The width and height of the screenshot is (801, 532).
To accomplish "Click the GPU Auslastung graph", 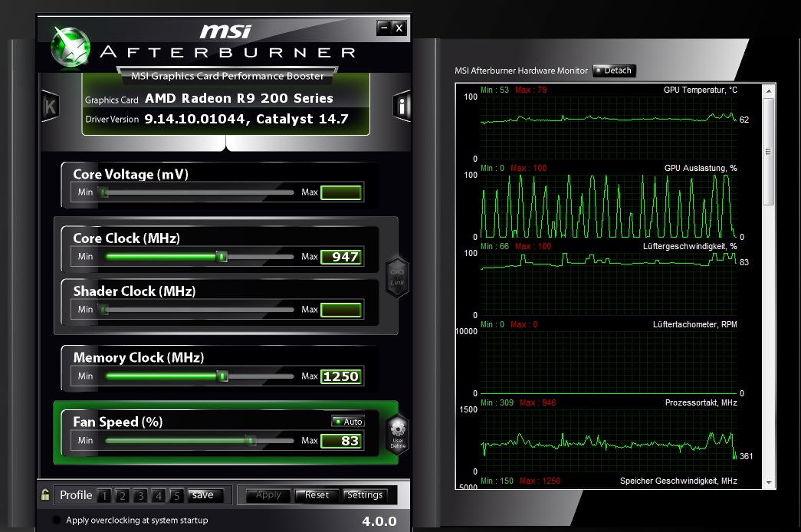I will pyautogui.click(x=608, y=206).
